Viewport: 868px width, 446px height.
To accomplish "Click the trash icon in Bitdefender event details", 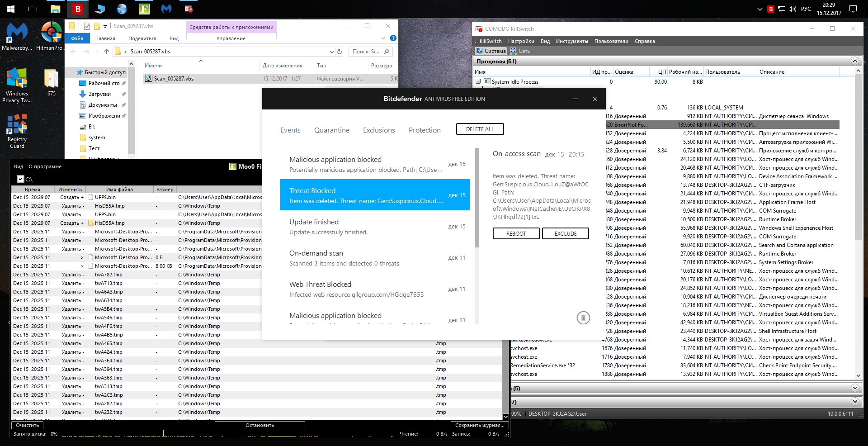I will (583, 318).
